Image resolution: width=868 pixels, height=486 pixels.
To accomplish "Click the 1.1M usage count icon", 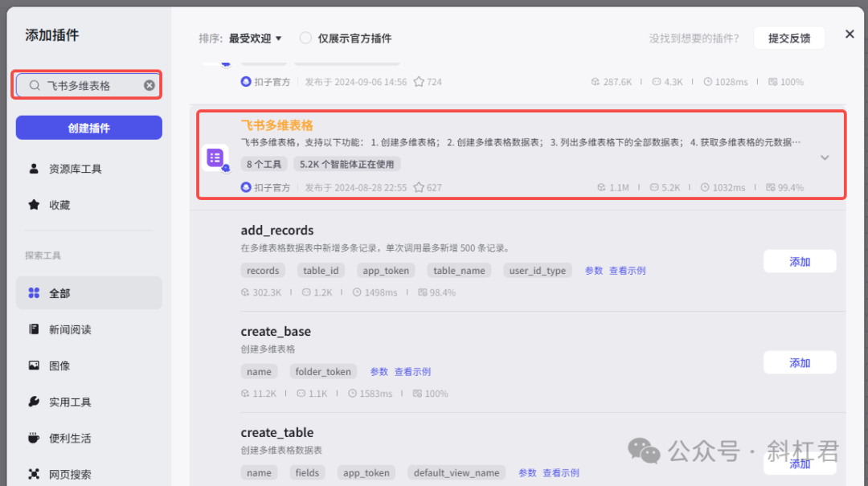I will click(601, 188).
